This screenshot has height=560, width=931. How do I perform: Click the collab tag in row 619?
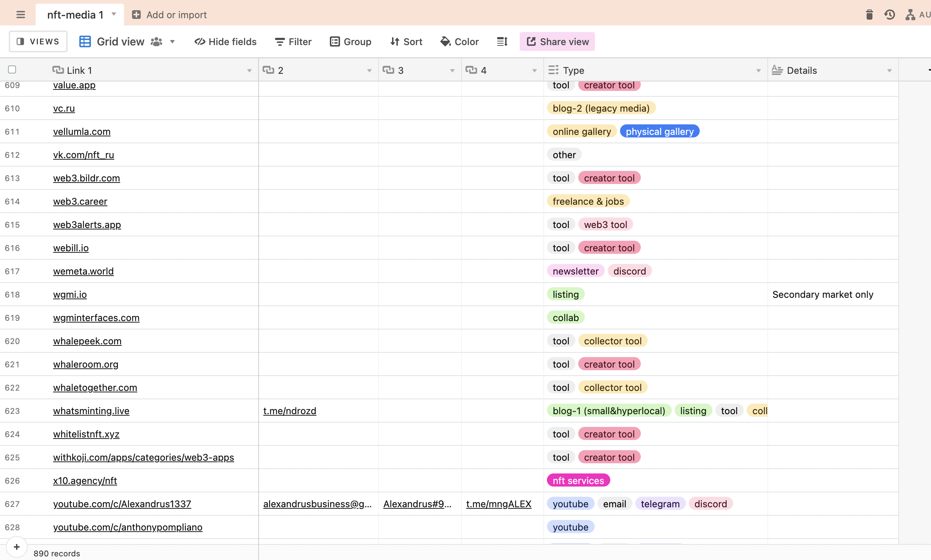click(565, 318)
